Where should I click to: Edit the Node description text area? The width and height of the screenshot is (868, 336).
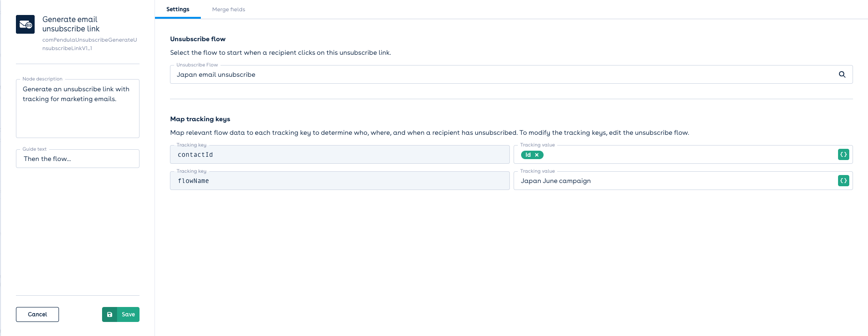click(78, 109)
